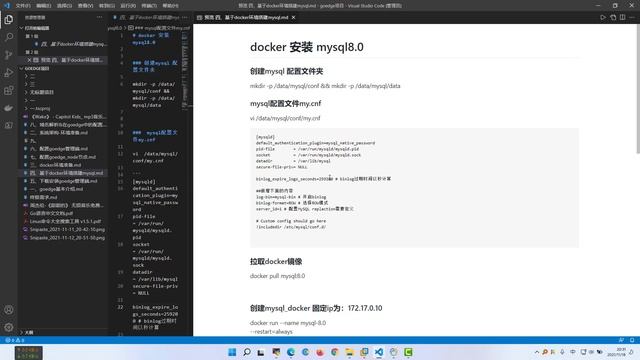Collapse the GOEDGE project folder section
This screenshot has width=640, height=360.
point(37,68)
